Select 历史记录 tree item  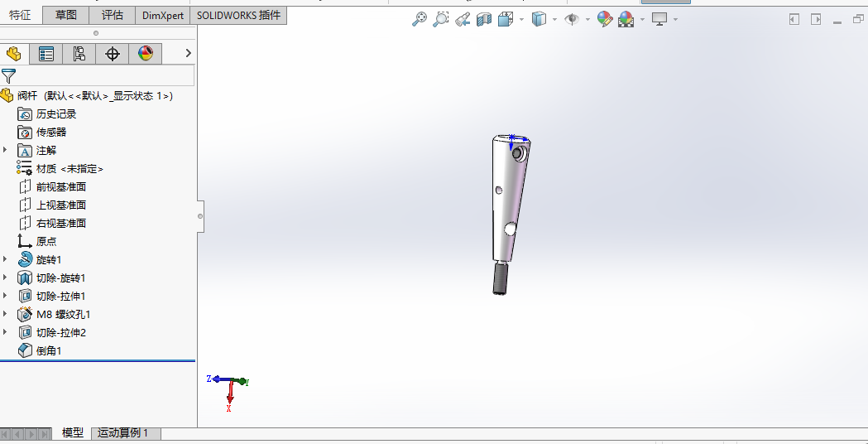point(56,114)
